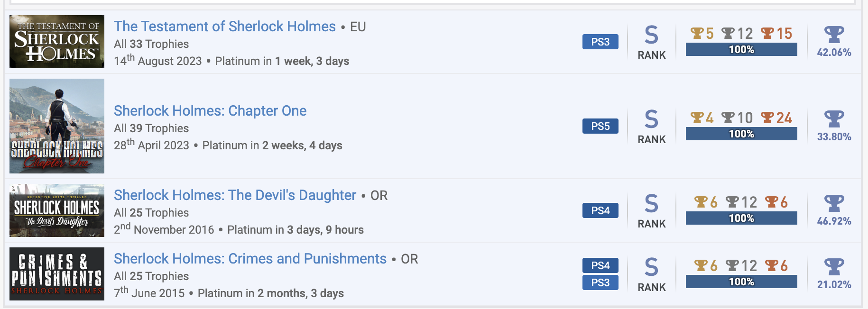The image size is (868, 309).
Task: Click the PS5 platform badge
Action: coord(600,126)
